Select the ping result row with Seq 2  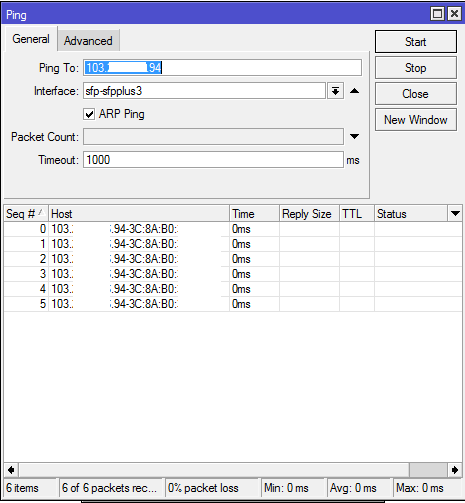tap(233, 259)
